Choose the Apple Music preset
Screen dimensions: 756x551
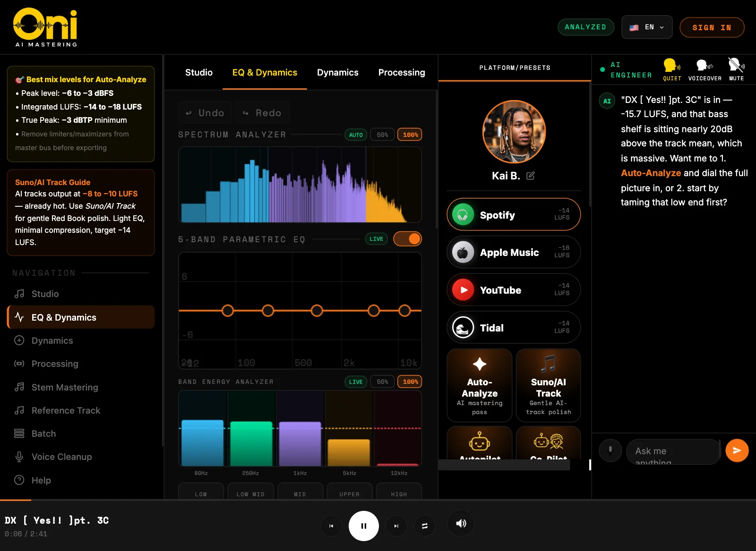coord(514,252)
